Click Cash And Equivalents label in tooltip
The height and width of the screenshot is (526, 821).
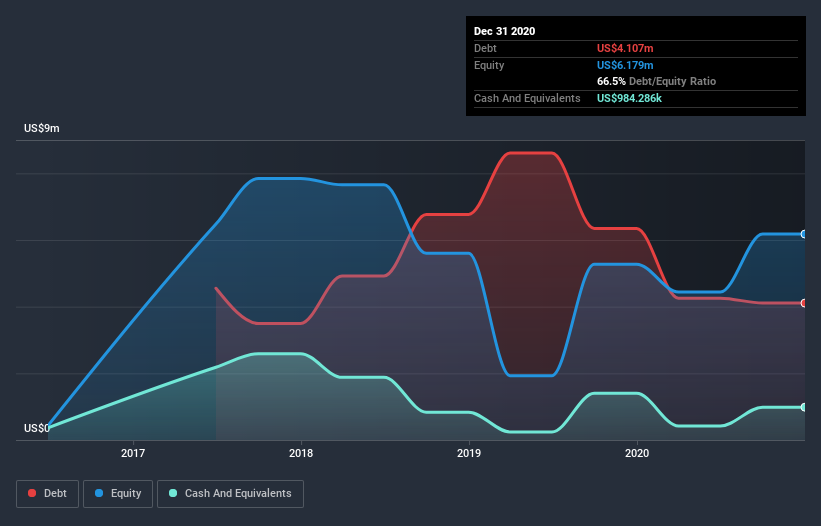click(x=527, y=98)
